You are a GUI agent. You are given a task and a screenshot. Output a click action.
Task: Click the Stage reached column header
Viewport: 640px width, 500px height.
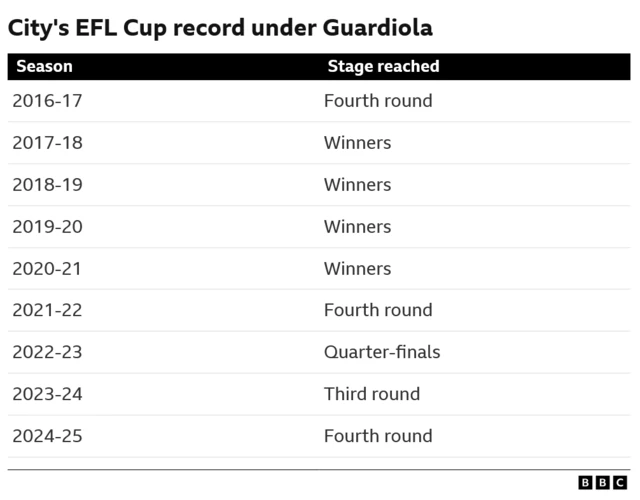[x=383, y=67]
